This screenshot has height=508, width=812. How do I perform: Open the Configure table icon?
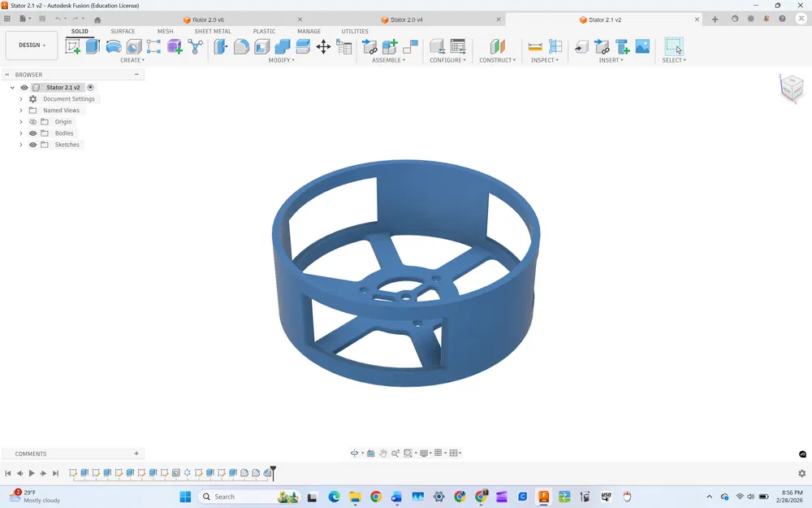[458, 46]
